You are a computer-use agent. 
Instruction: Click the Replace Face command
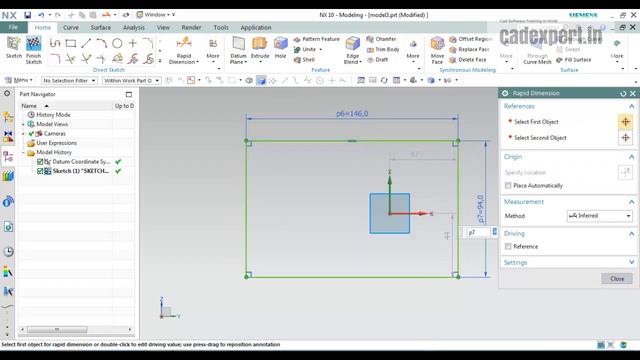469,49
